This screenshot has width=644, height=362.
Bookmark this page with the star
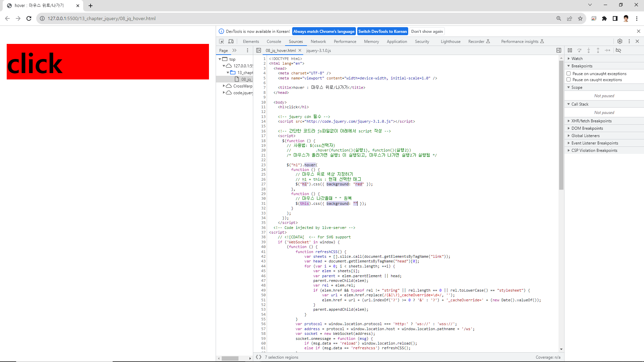coord(580,18)
